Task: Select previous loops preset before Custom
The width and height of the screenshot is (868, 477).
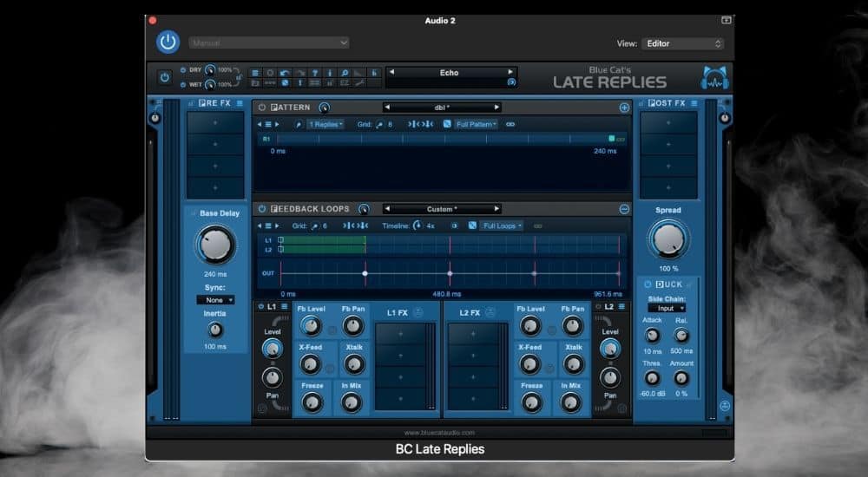Action: pyautogui.click(x=387, y=209)
